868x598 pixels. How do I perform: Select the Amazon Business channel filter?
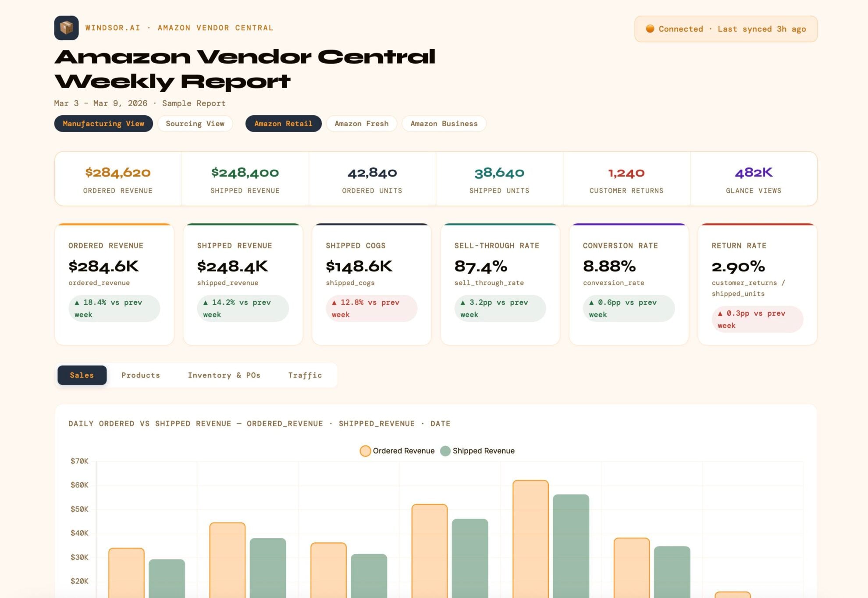[444, 123]
